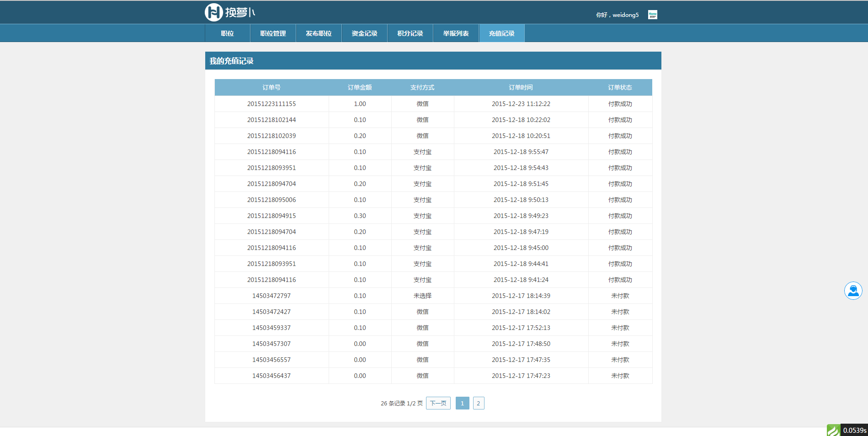The width and height of the screenshot is (868, 436).
Task: Go to page 2 of records
Action: click(x=478, y=403)
